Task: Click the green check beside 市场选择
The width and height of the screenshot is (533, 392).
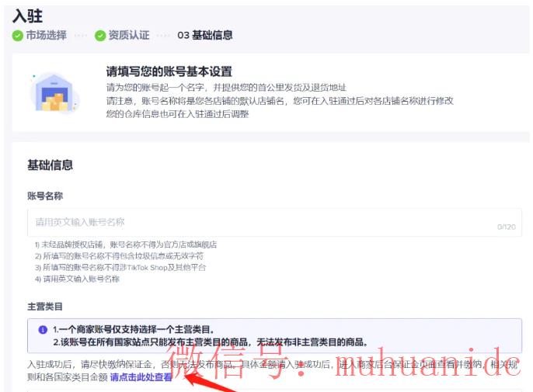Action: tap(17, 36)
